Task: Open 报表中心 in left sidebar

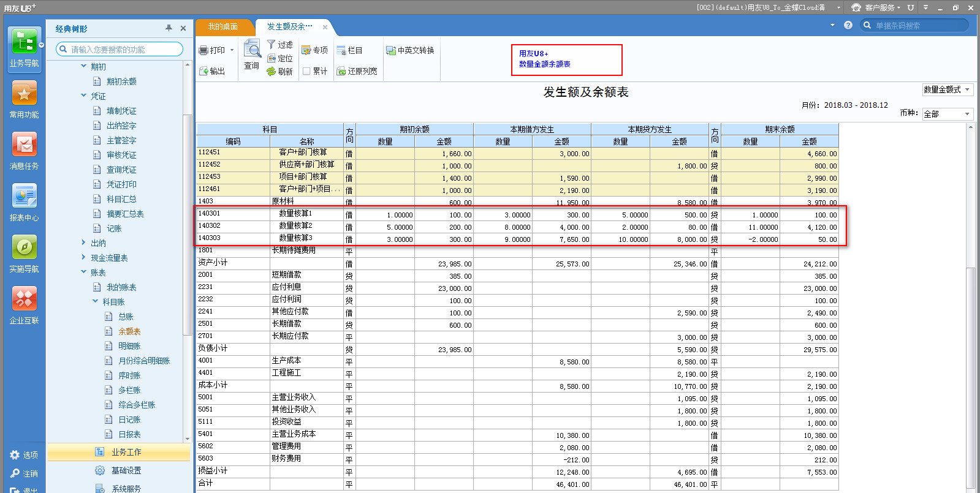Action: pyautogui.click(x=24, y=197)
